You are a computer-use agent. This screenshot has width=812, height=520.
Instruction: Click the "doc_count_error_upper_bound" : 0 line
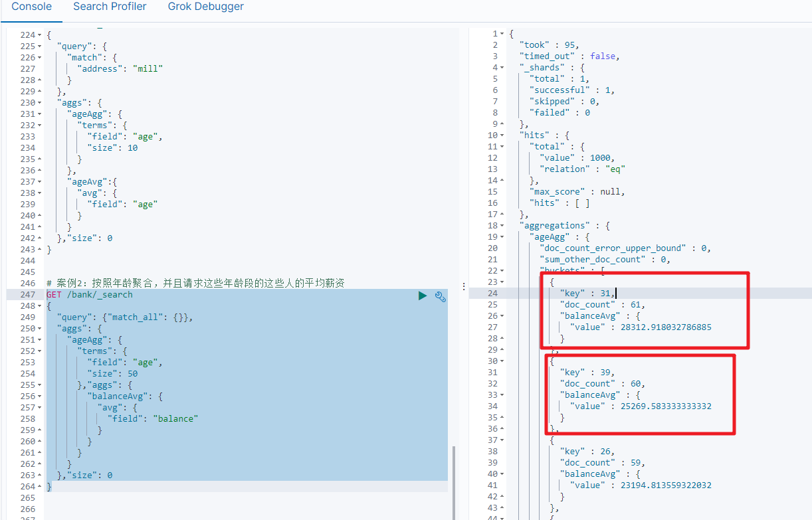click(625, 248)
